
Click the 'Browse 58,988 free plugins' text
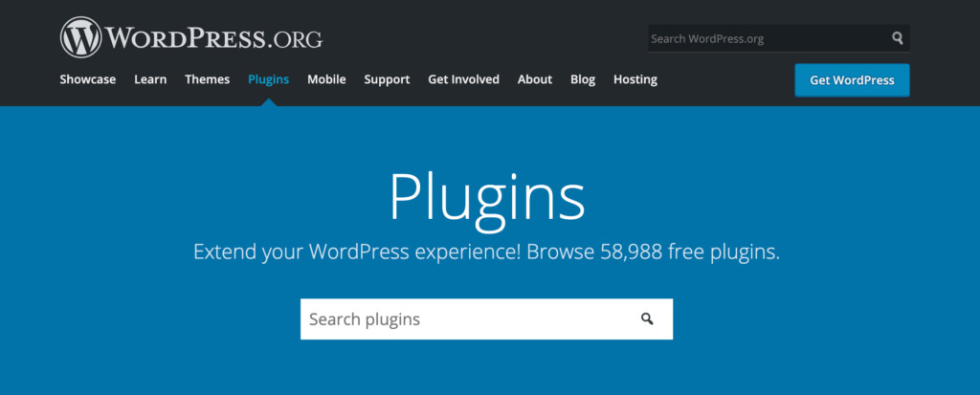[x=653, y=252]
